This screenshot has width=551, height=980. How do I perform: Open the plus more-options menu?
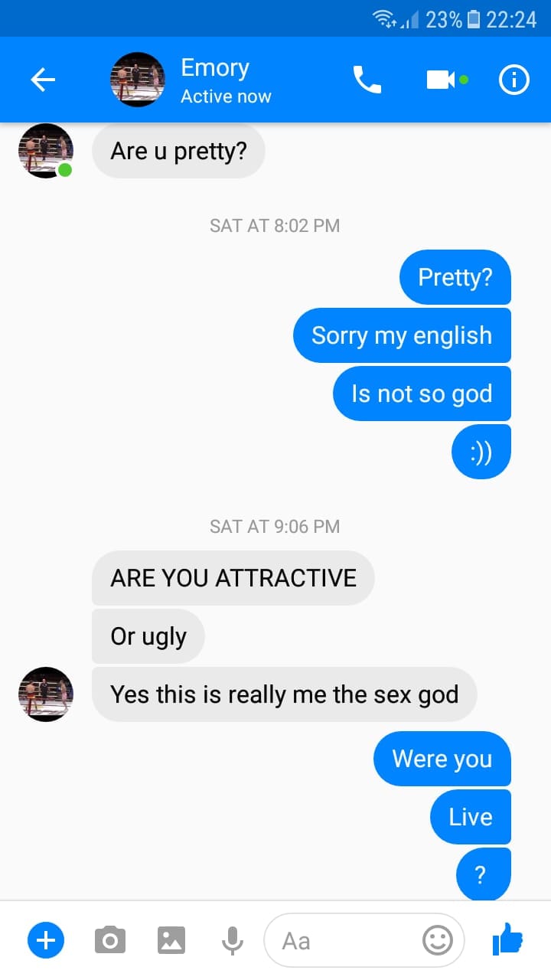click(x=46, y=939)
